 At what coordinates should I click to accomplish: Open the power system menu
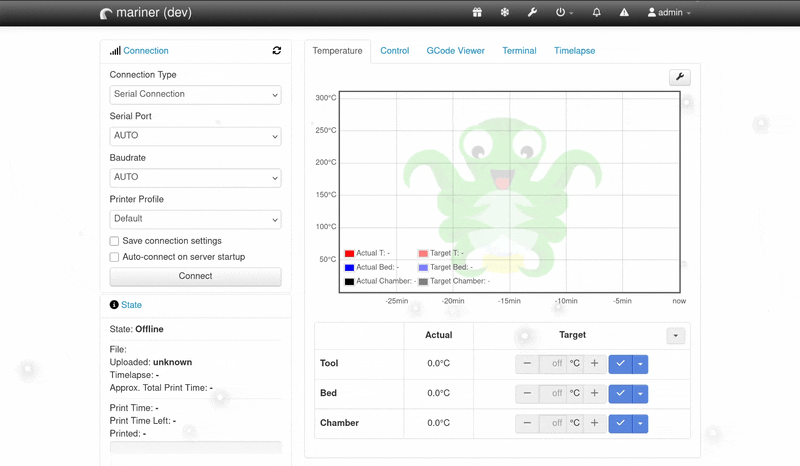pos(564,13)
